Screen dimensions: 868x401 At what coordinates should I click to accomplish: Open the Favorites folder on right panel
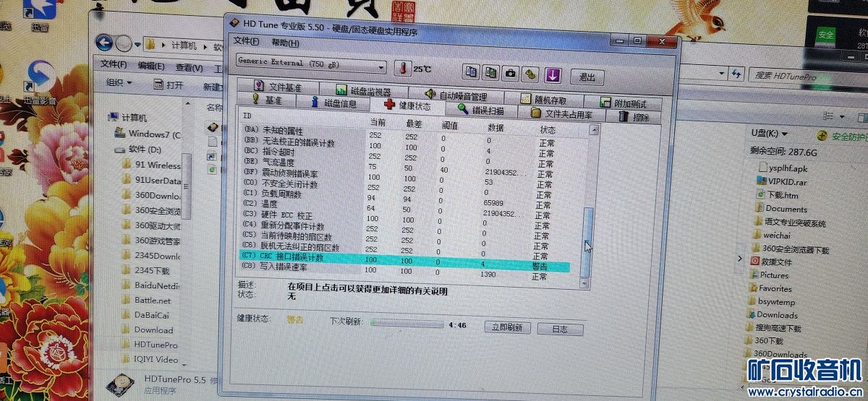click(x=769, y=288)
